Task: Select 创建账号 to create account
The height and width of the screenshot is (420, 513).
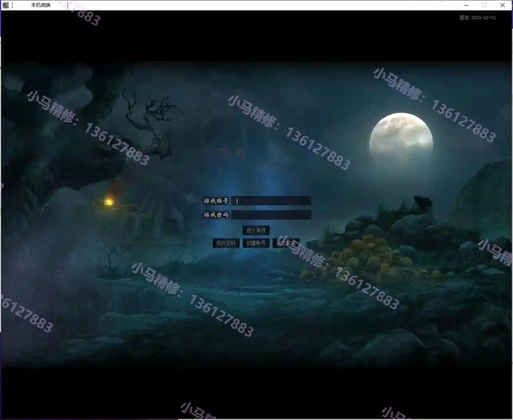Action: click(256, 243)
